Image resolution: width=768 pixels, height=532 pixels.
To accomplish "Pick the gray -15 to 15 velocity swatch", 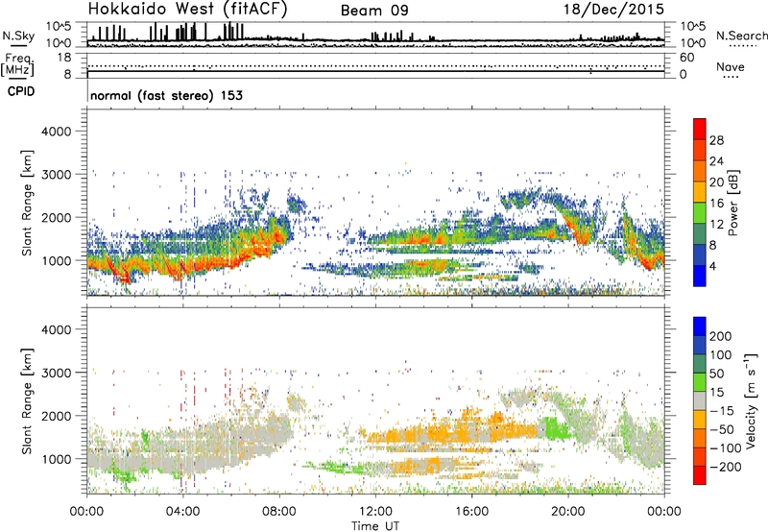I will 700,401.
